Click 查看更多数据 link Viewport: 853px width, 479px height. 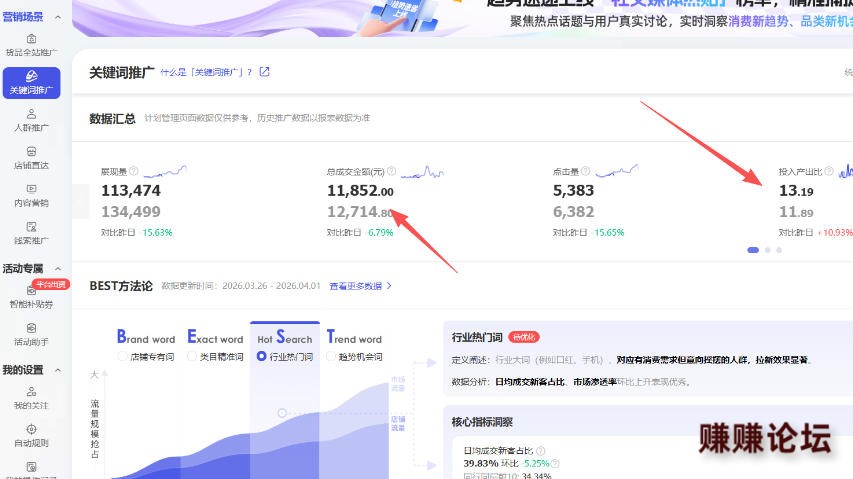(360, 286)
